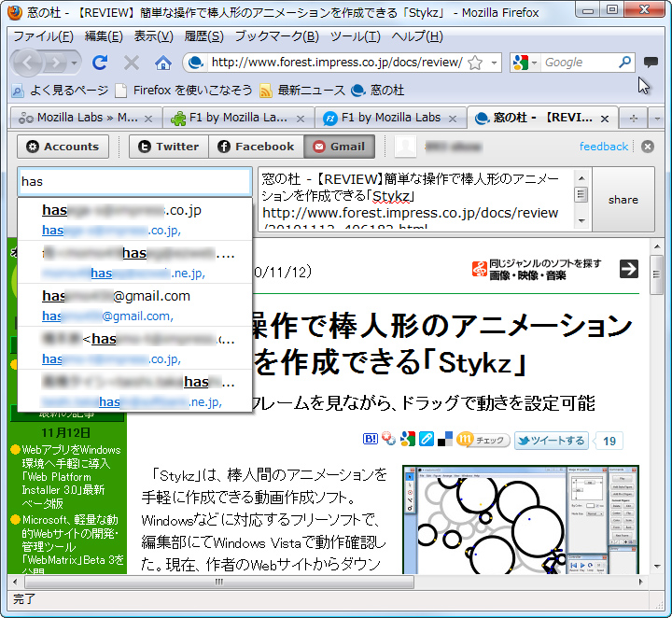
Task: Open the よく見るページ bookmark folder
Action: point(60,91)
